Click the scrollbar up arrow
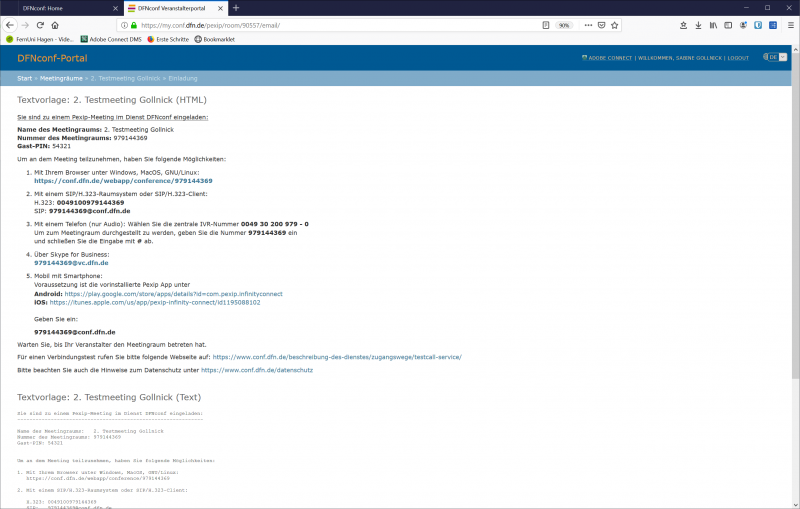This screenshot has height=509, width=800. tap(795, 49)
